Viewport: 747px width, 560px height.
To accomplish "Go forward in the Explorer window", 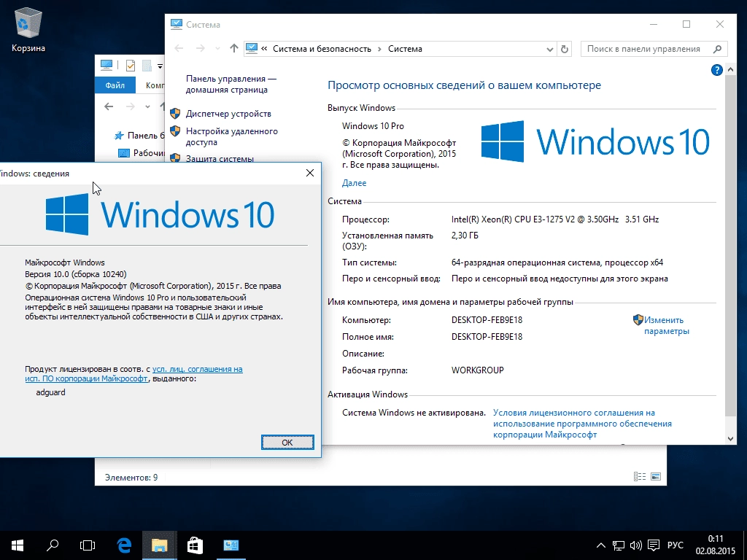I will coord(130,106).
